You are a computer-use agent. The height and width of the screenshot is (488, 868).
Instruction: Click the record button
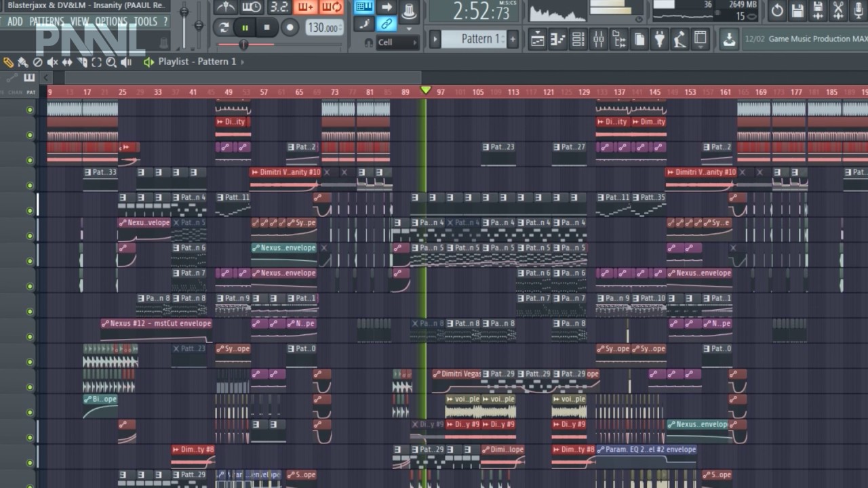(290, 28)
